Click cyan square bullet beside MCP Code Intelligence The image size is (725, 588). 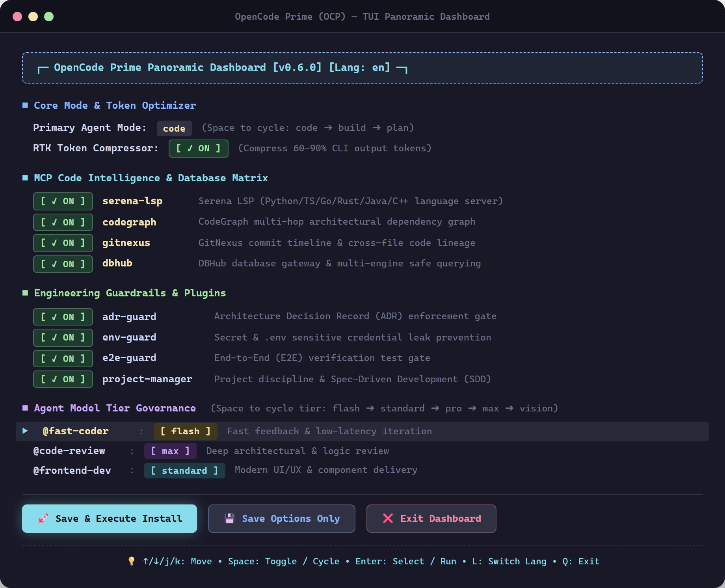click(25, 178)
